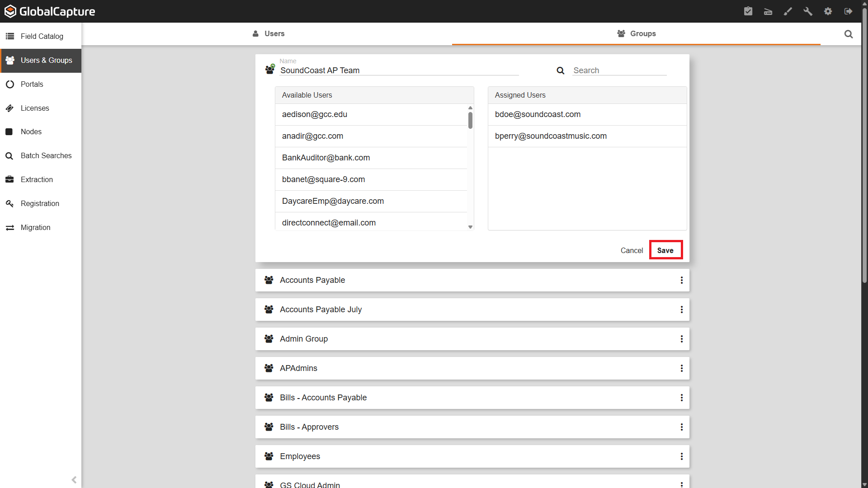This screenshot has height=488, width=868.
Task: Click the Available Users scroll down arrow
Action: click(471, 227)
